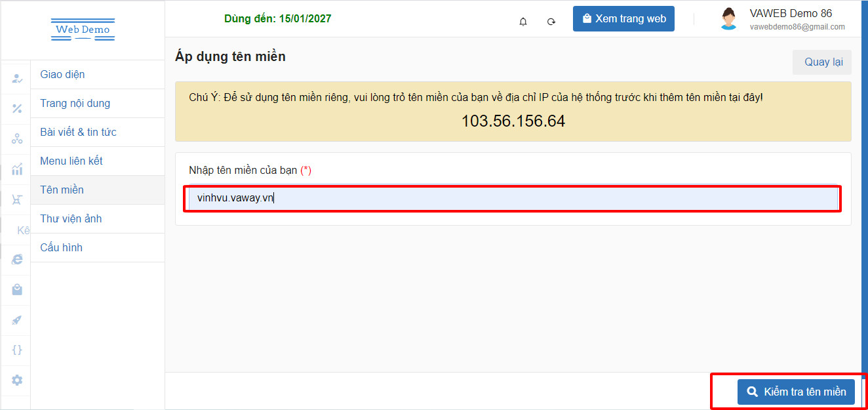
Task: Open the Cấu hình menu item
Action: coord(61,247)
